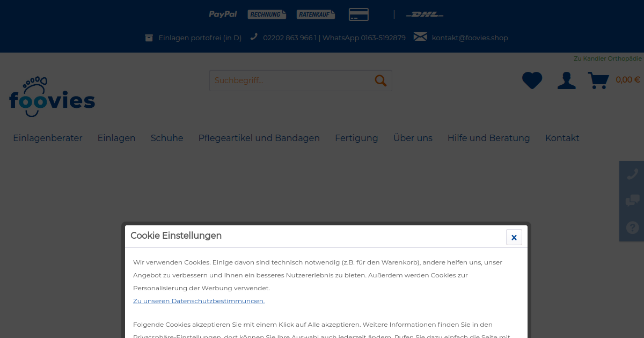Open the shopping cart icon
The height and width of the screenshot is (338, 644).
(598, 80)
